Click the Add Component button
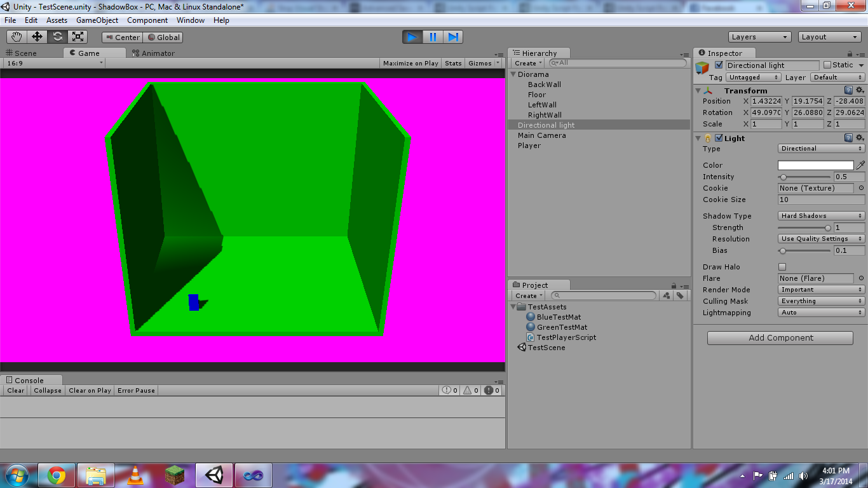The image size is (868, 488). pos(780,338)
